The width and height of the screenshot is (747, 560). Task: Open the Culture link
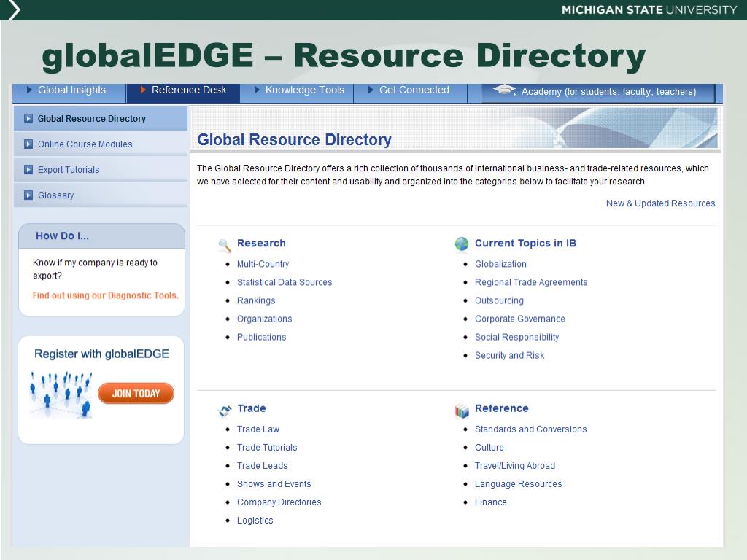[x=489, y=447]
